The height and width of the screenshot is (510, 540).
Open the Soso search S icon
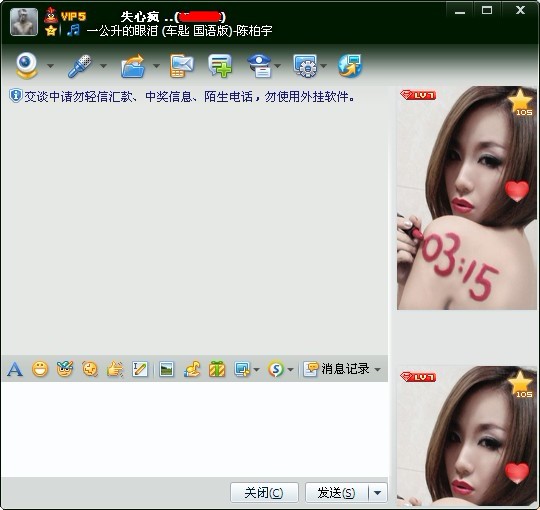[276, 369]
